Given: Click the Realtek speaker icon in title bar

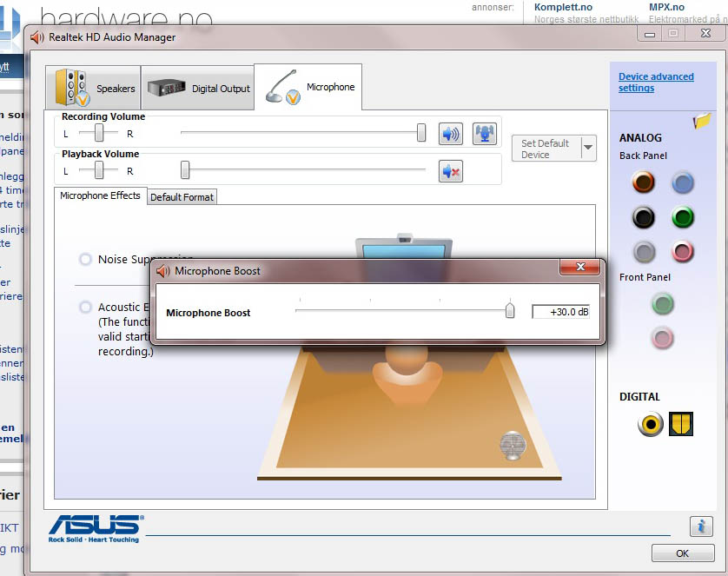Looking at the screenshot, I should (x=37, y=37).
